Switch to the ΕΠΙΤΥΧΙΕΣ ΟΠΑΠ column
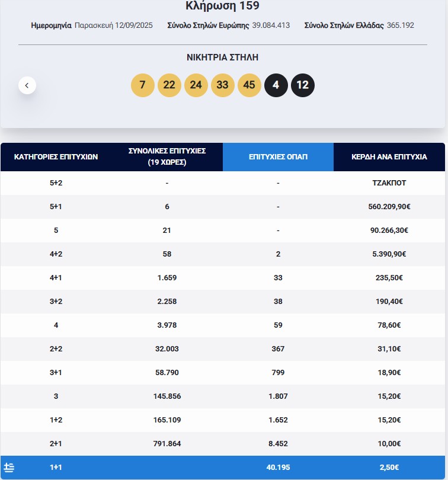This screenshot has width=448, height=480. (279, 156)
